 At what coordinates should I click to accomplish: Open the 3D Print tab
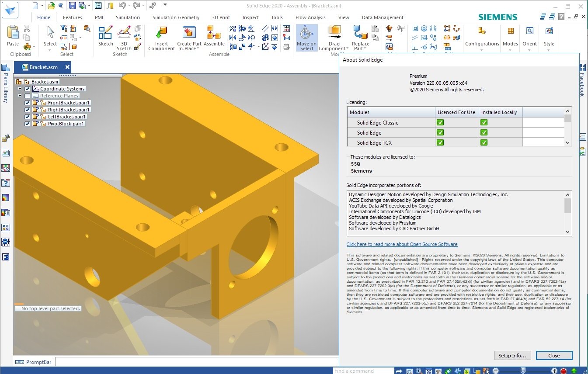[221, 17]
